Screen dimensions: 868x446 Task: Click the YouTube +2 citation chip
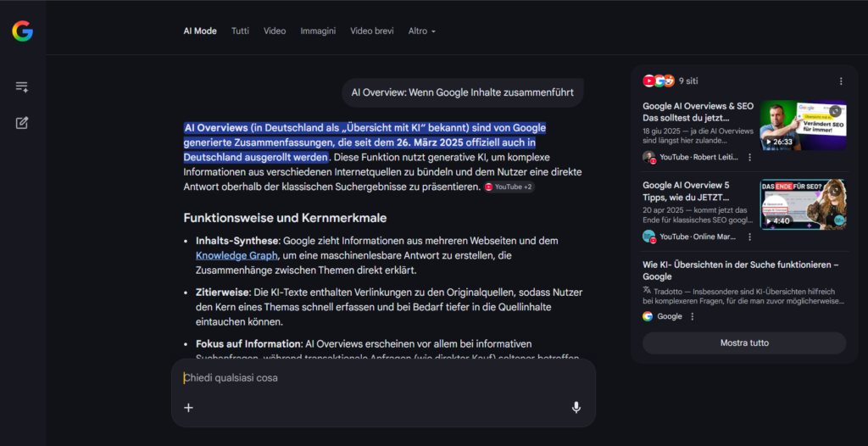click(x=509, y=187)
